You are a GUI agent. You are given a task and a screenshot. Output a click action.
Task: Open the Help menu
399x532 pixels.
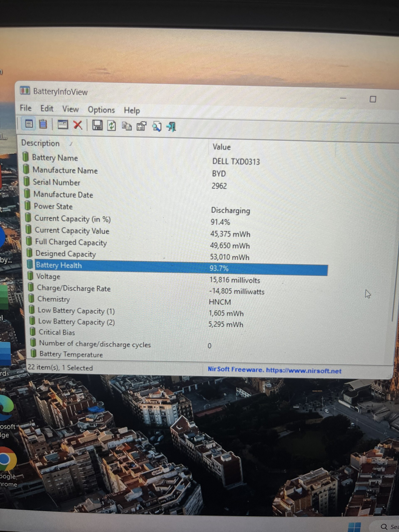[x=132, y=110]
